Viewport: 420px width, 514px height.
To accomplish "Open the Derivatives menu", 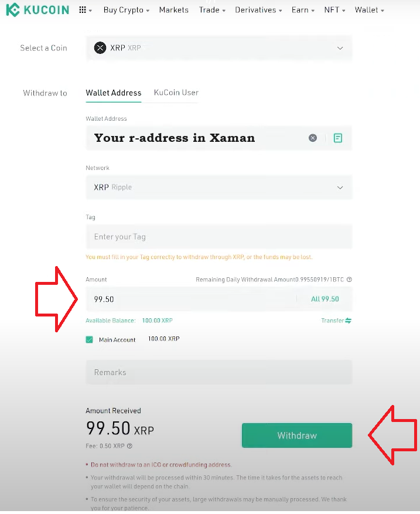I will tap(258, 10).
